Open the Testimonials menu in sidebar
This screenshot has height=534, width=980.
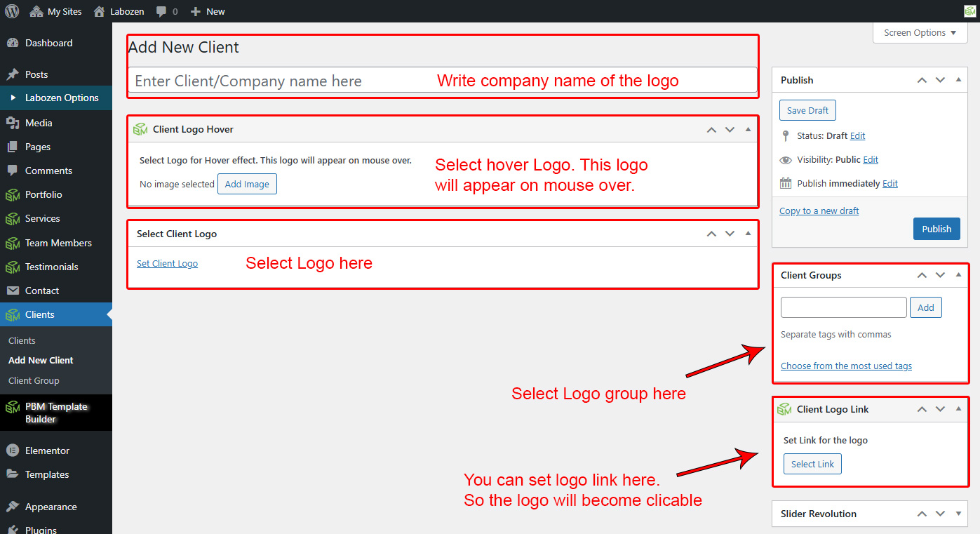pos(51,267)
